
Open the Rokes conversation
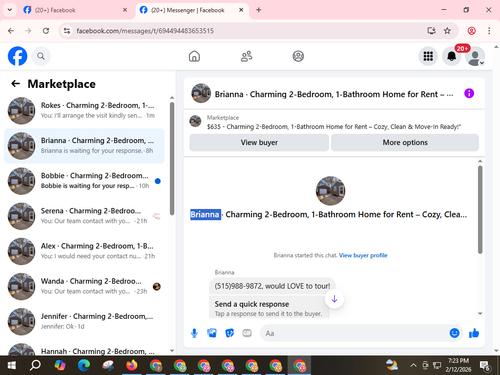pyautogui.click(x=84, y=111)
